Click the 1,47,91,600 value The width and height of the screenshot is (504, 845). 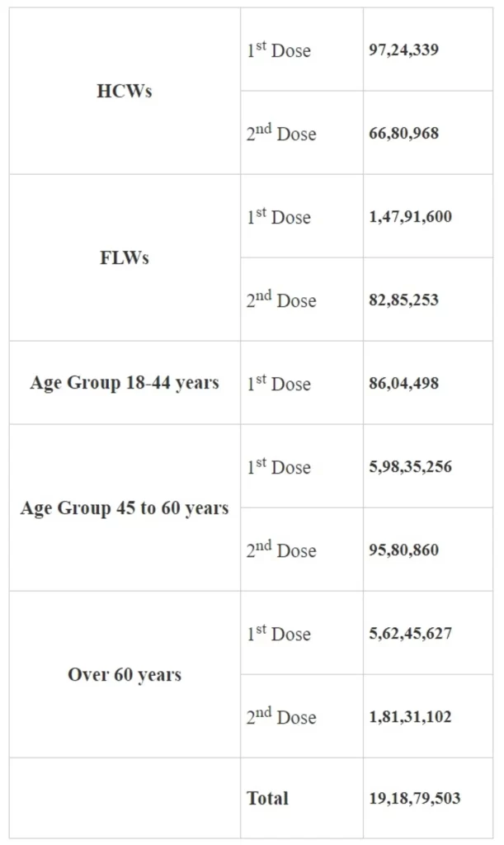click(x=410, y=217)
